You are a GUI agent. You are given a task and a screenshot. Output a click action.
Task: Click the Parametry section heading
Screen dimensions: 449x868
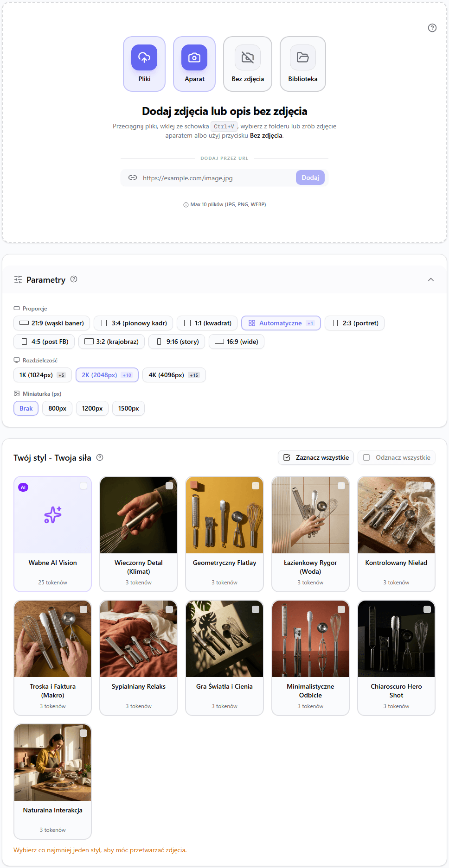click(x=46, y=279)
